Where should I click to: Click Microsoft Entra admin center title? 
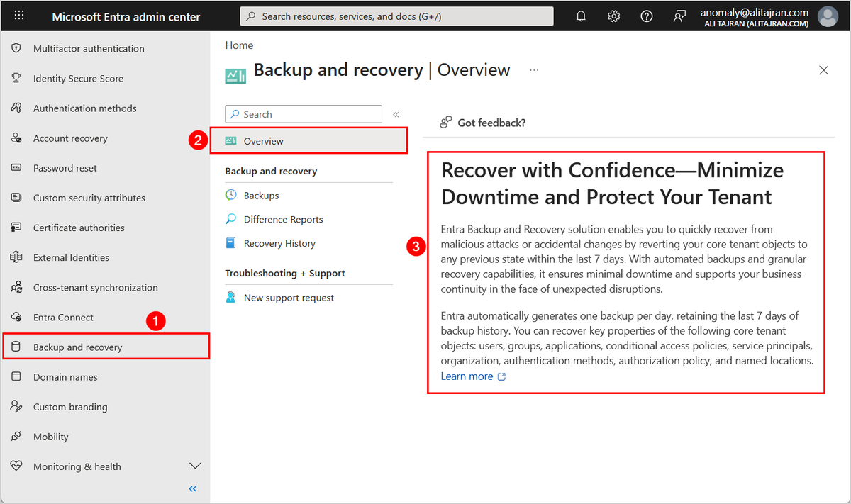point(126,16)
